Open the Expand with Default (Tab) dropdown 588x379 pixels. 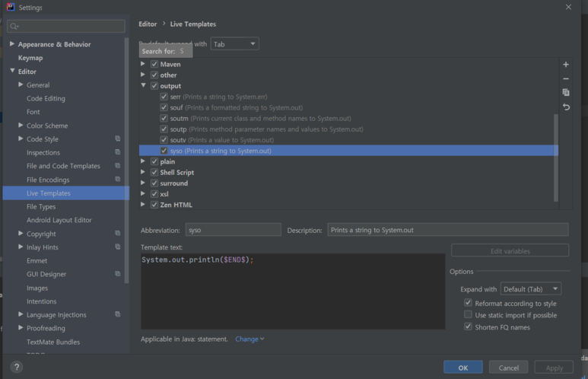(x=531, y=289)
